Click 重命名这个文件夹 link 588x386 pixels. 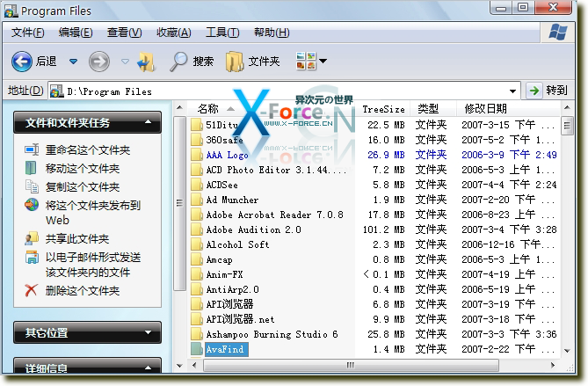(87, 150)
